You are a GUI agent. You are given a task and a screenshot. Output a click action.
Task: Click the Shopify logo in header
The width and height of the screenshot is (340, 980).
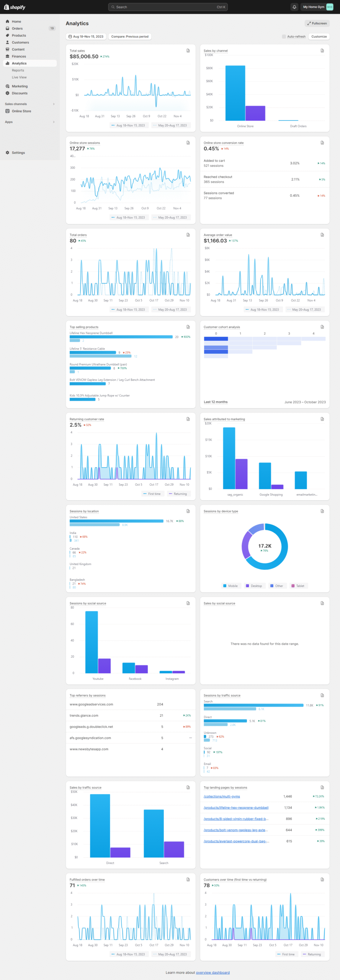[15, 7]
